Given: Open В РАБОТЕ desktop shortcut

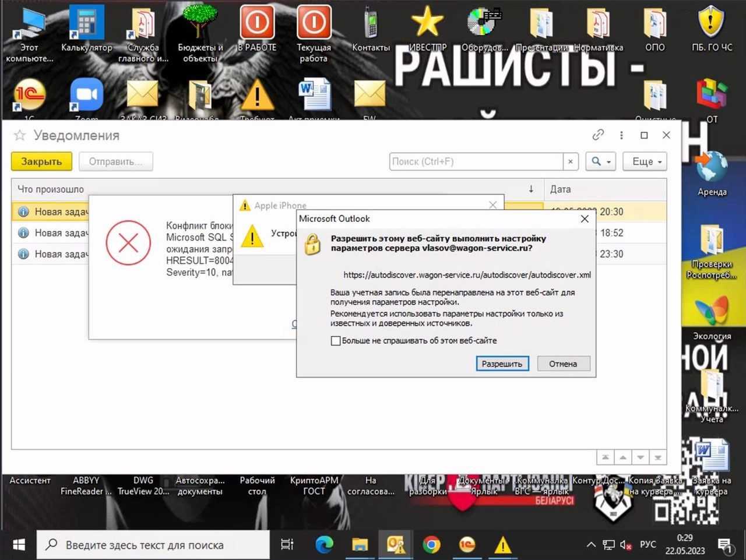Looking at the screenshot, I should (257, 29).
